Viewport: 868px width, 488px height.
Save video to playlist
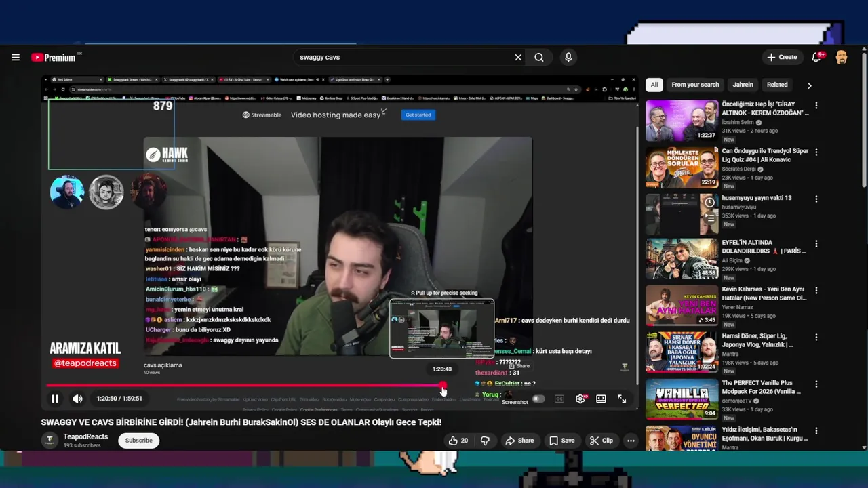562,441
